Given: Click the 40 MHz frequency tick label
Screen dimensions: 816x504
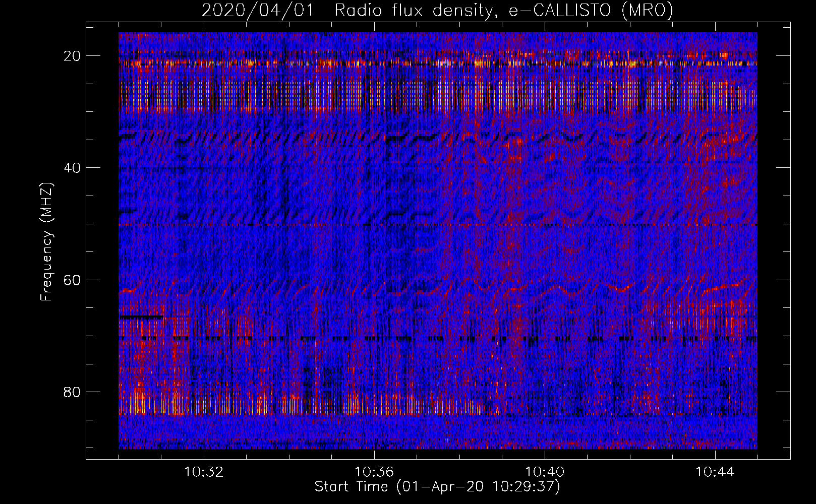Looking at the screenshot, I should point(73,168).
